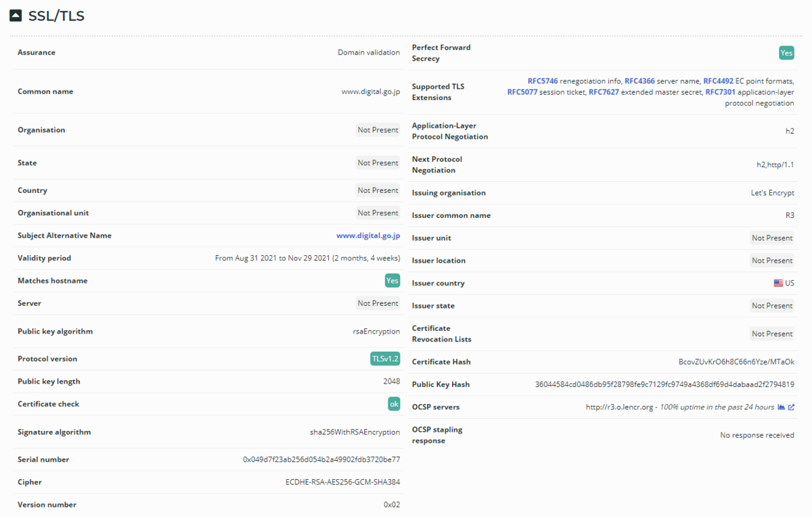Click the Not Present badge for Issuer location

pyautogui.click(x=772, y=261)
